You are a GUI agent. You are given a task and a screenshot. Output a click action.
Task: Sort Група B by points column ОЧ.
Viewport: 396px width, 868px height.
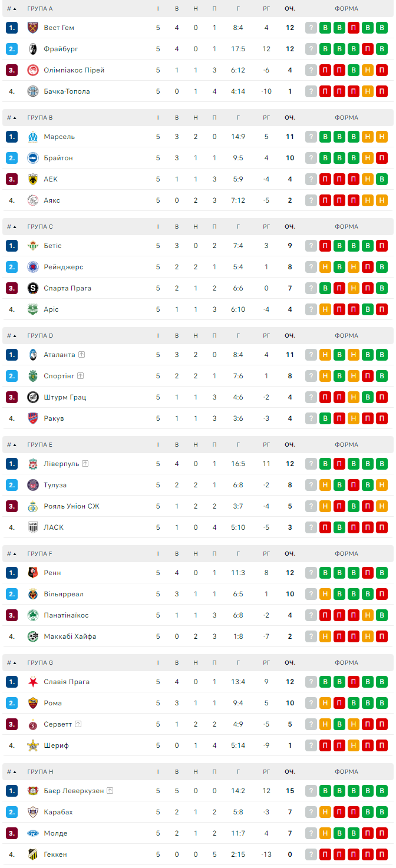(x=290, y=118)
